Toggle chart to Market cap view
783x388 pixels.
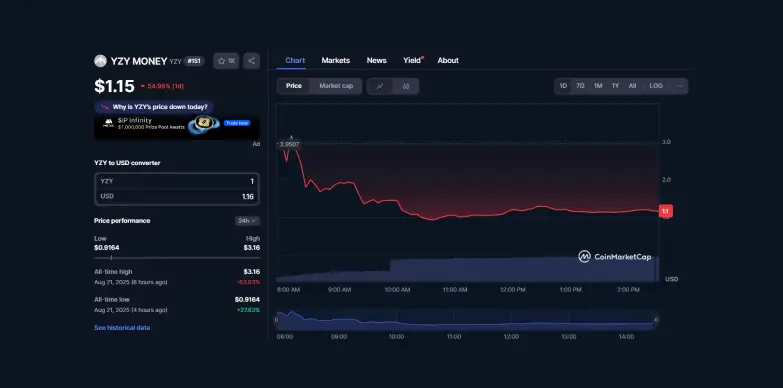coord(336,86)
